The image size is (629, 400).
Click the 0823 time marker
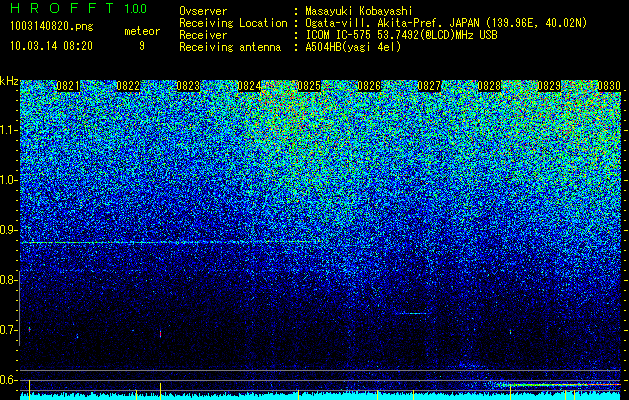coord(188,86)
